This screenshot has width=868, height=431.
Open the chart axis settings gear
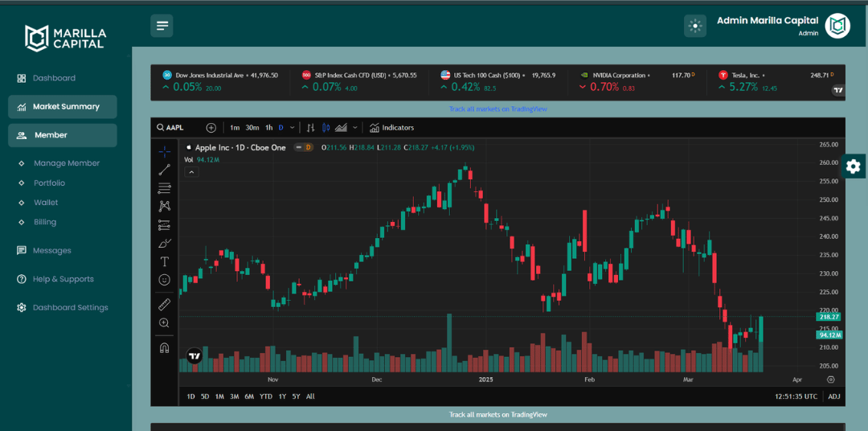(x=830, y=380)
